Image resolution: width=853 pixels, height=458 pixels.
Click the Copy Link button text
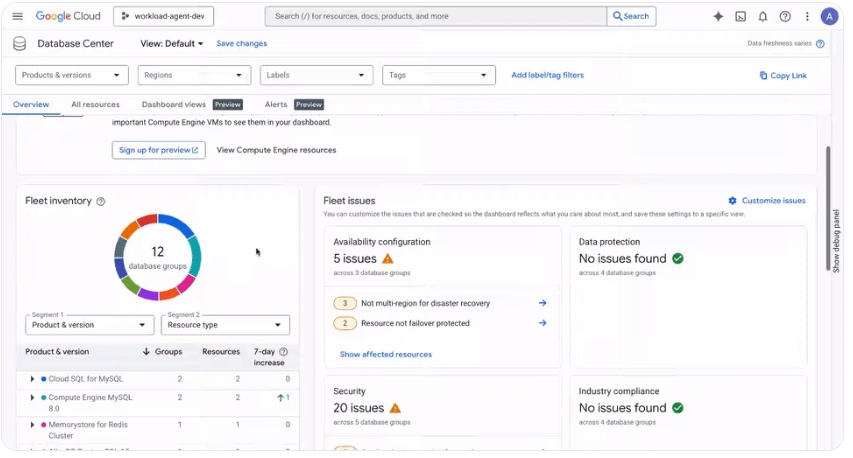point(788,76)
